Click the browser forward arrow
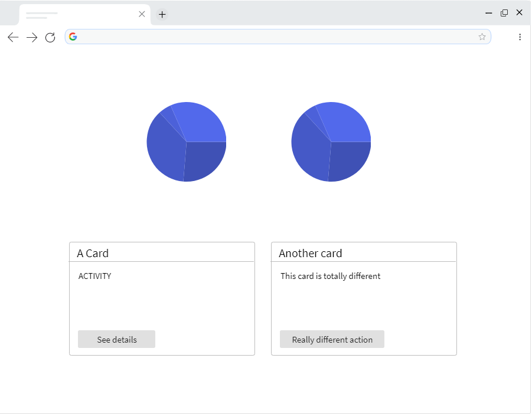The image size is (532, 414). (31, 37)
